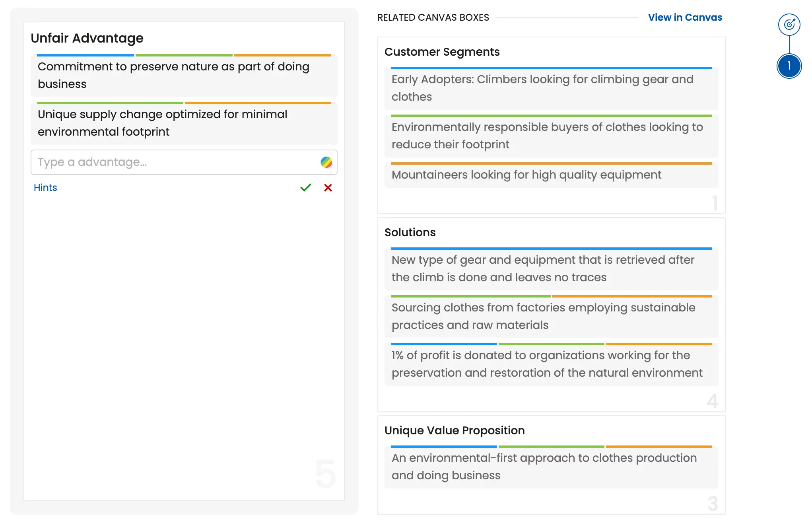Screen dimensions: 812x529
Task: Click the Type a advantage input field
Action: coord(175,162)
